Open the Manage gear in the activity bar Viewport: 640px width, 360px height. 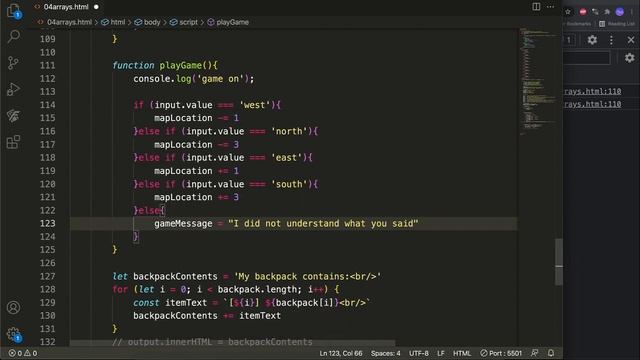(x=13, y=334)
